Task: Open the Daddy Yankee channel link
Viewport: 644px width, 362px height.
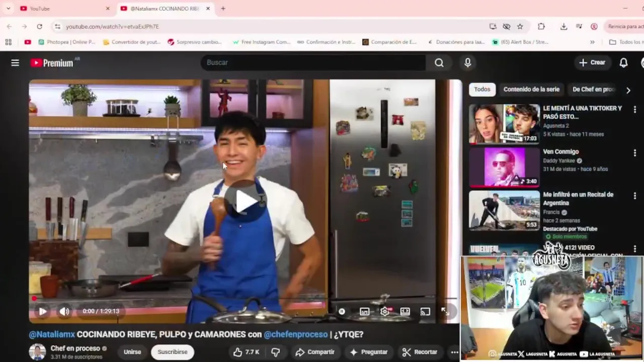Action: coord(559,161)
